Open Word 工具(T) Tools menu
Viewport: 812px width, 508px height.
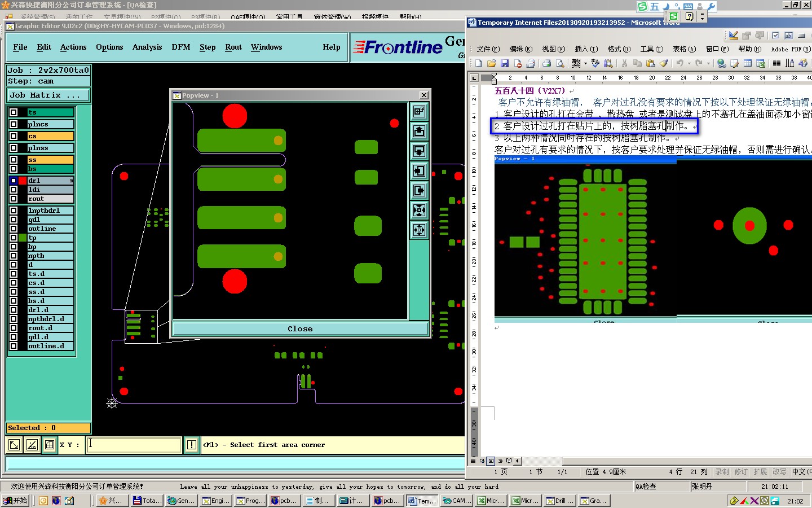(651, 49)
